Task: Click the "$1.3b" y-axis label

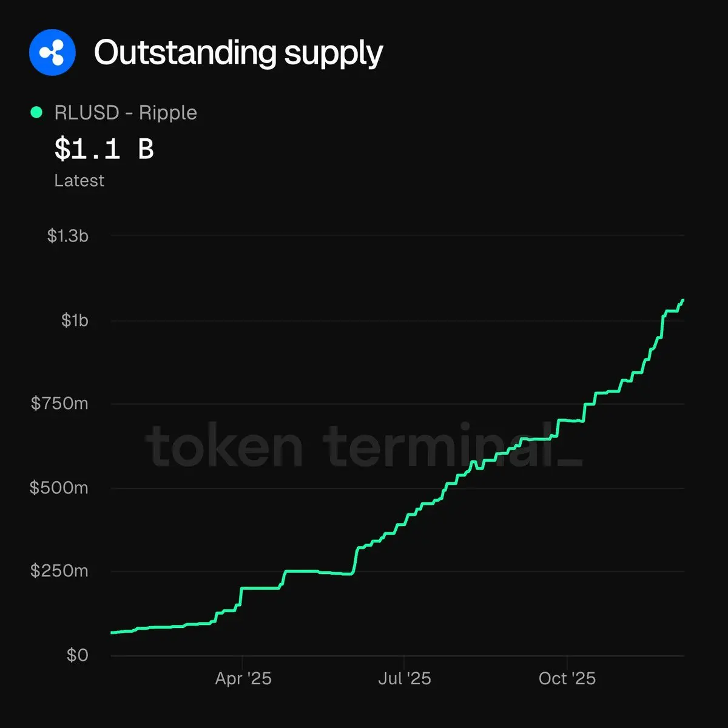Action: click(68, 236)
